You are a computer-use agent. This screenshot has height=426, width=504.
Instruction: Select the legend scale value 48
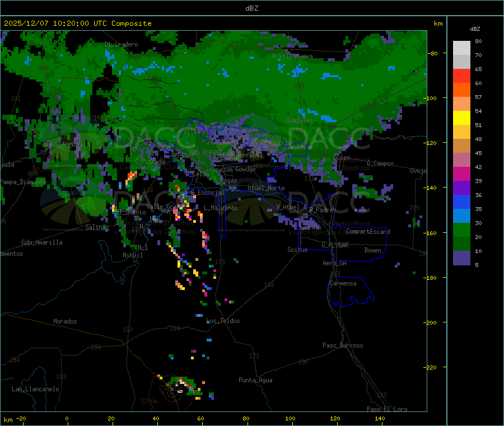point(478,139)
